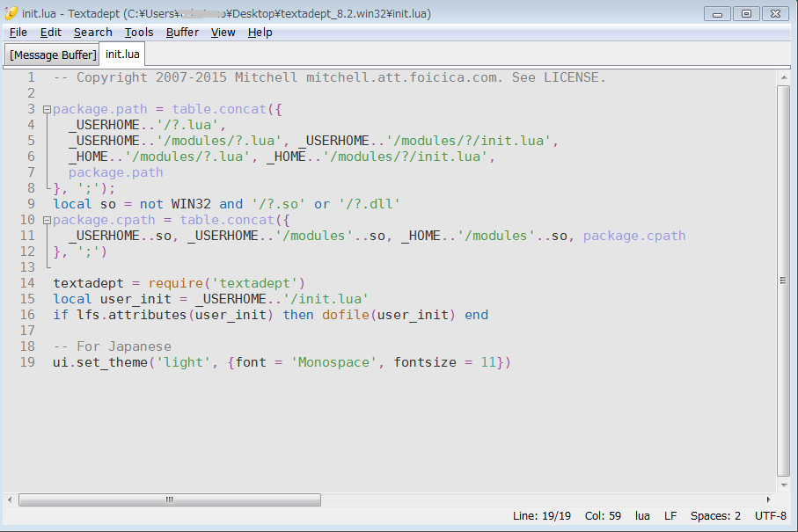Click the 'Spaces: 2' indentation status entry

[x=715, y=515]
